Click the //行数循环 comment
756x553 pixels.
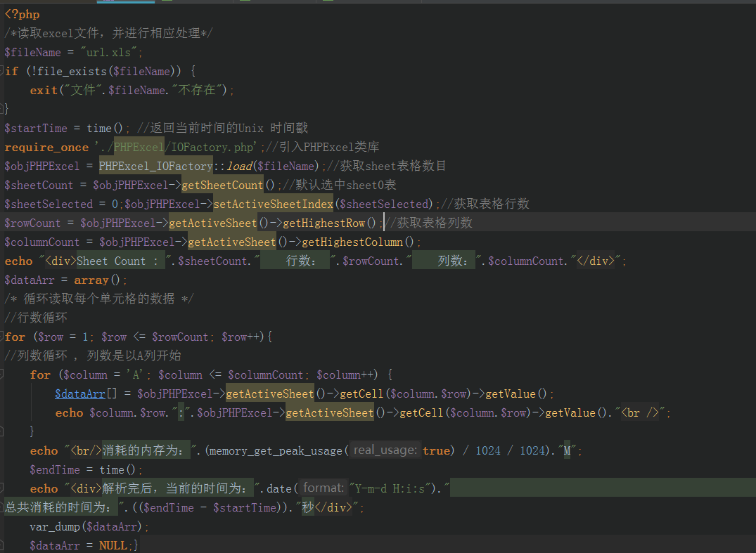pos(36,318)
